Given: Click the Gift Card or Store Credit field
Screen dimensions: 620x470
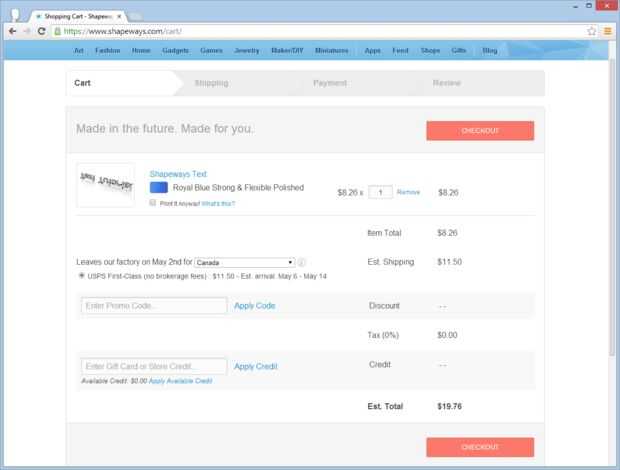Looking at the screenshot, I should (x=154, y=366).
